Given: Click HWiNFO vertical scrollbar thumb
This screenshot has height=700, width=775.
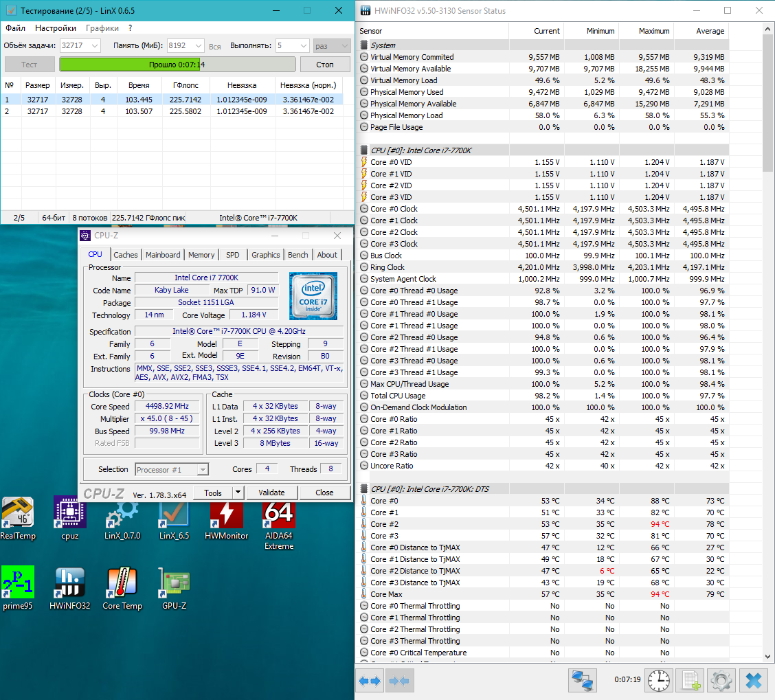Looking at the screenshot, I should 768,103.
